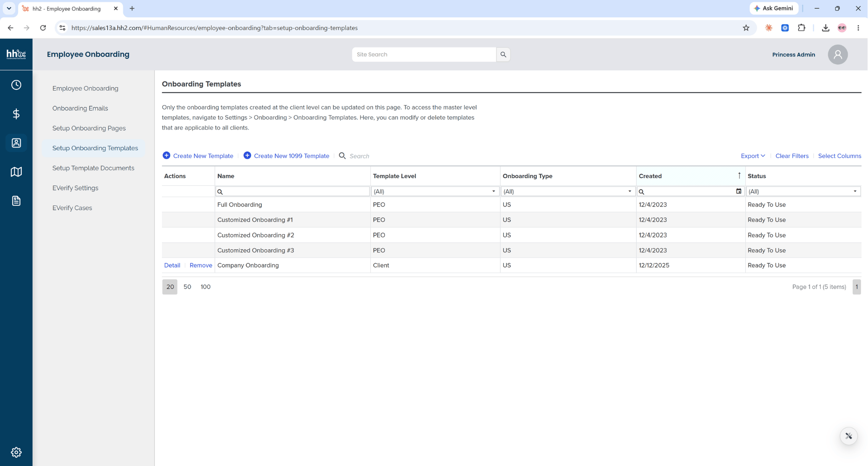Click the grid search magnifier icon
This screenshot has width=868, height=466.
pos(342,155)
